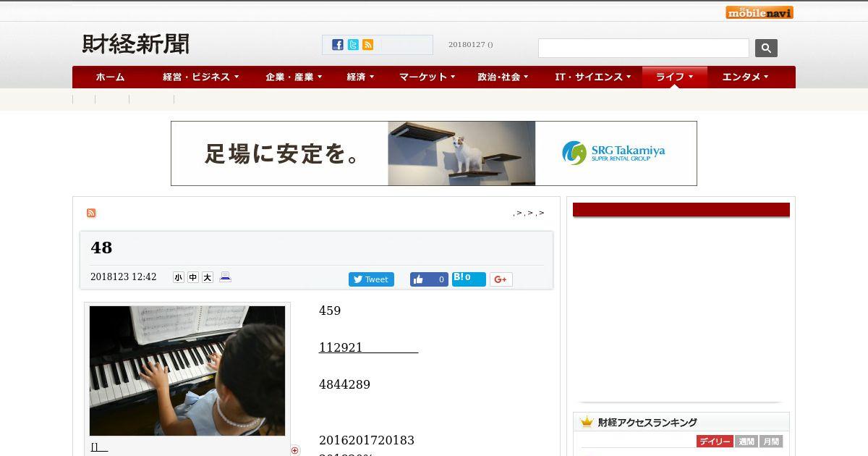This screenshot has width=868, height=456.
Task: Select the 週間 ranking tab
Action: (x=746, y=442)
